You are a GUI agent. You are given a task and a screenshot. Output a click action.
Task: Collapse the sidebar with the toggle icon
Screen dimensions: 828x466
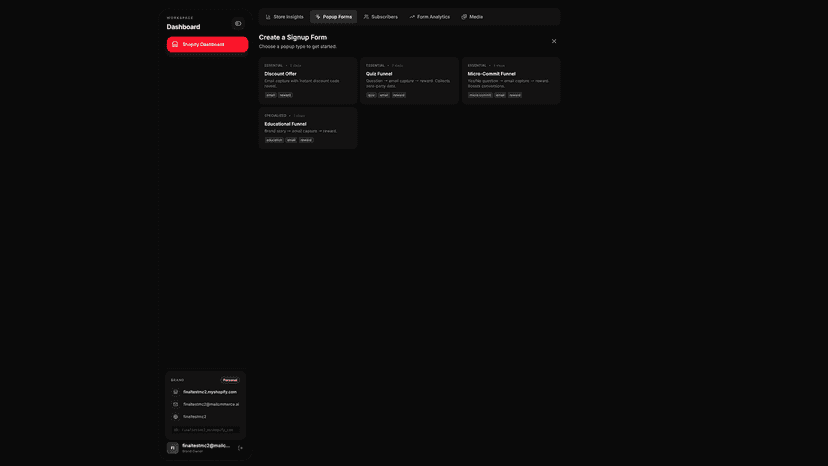[238, 24]
